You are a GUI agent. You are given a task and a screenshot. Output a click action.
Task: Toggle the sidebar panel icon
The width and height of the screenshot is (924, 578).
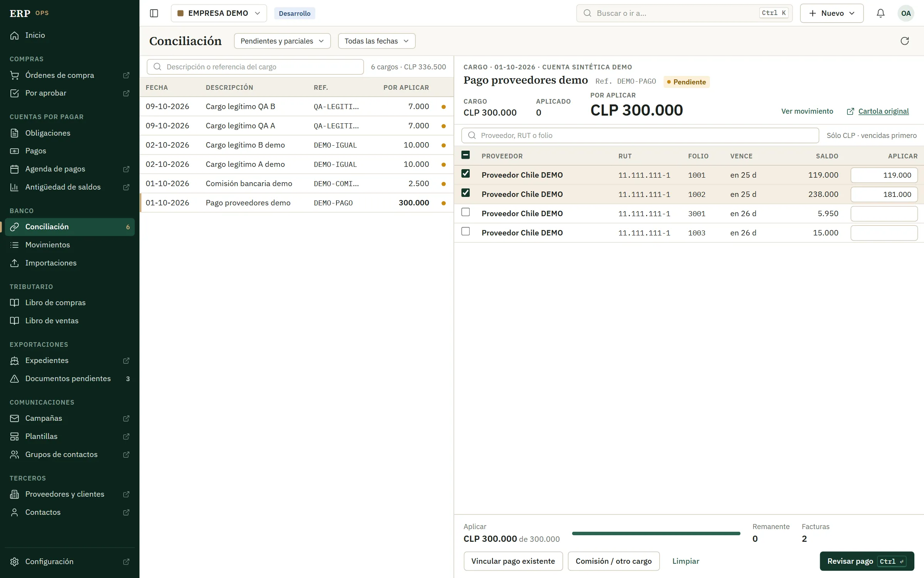click(154, 13)
